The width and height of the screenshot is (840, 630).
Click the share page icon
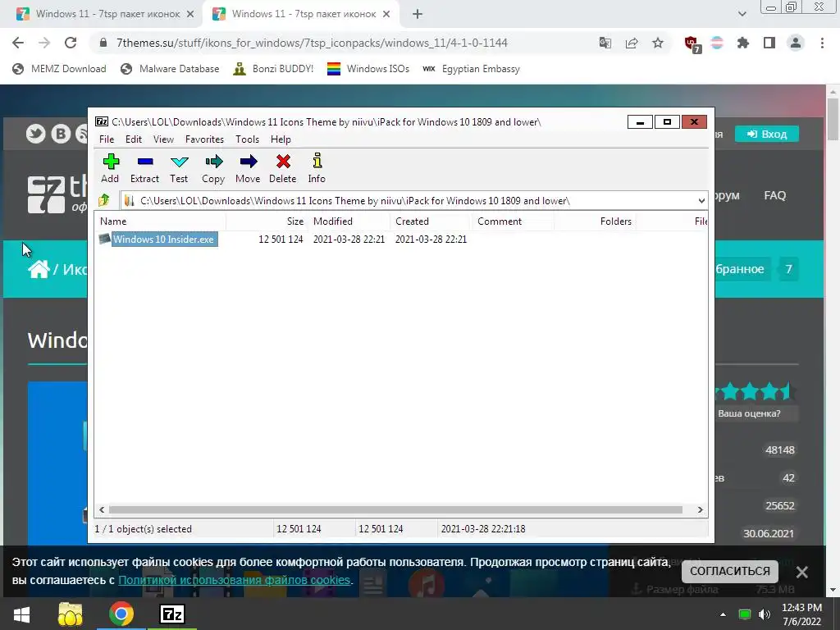click(x=632, y=43)
